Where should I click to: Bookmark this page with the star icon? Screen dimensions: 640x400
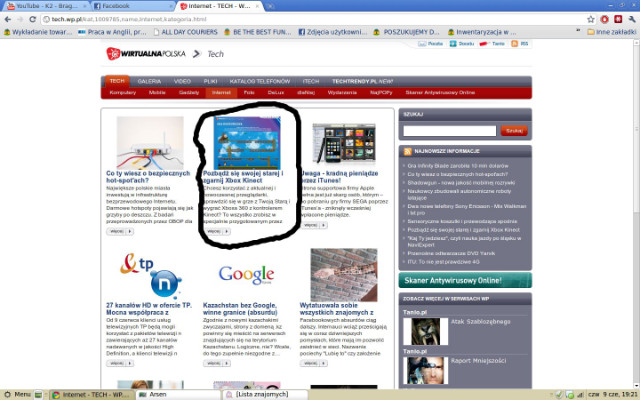[x=591, y=19]
